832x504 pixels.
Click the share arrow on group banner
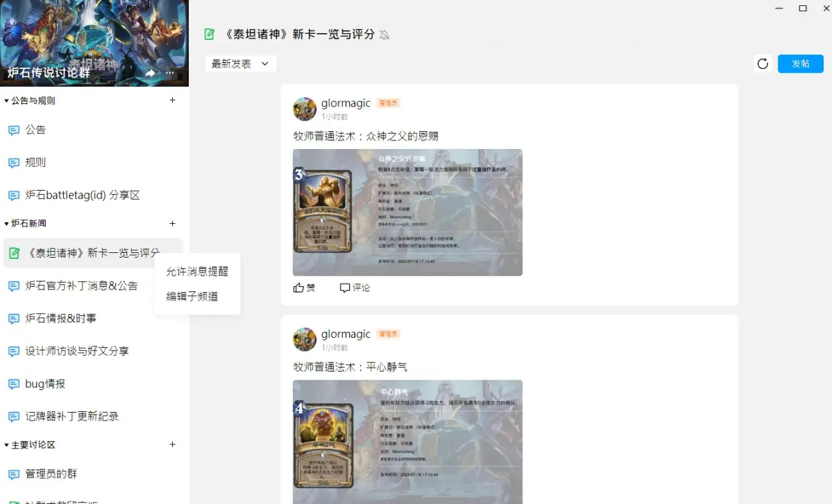[x=150, y=73]
